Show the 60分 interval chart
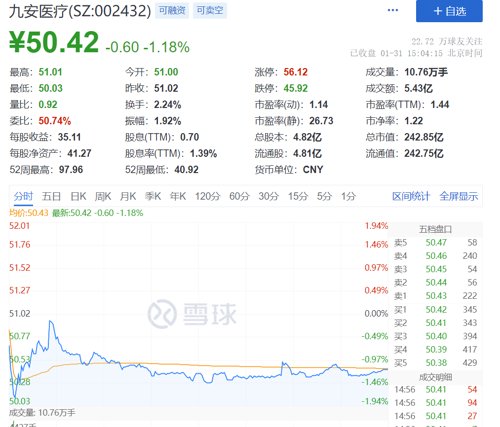The image size is (500, 427). pos(239,196)
